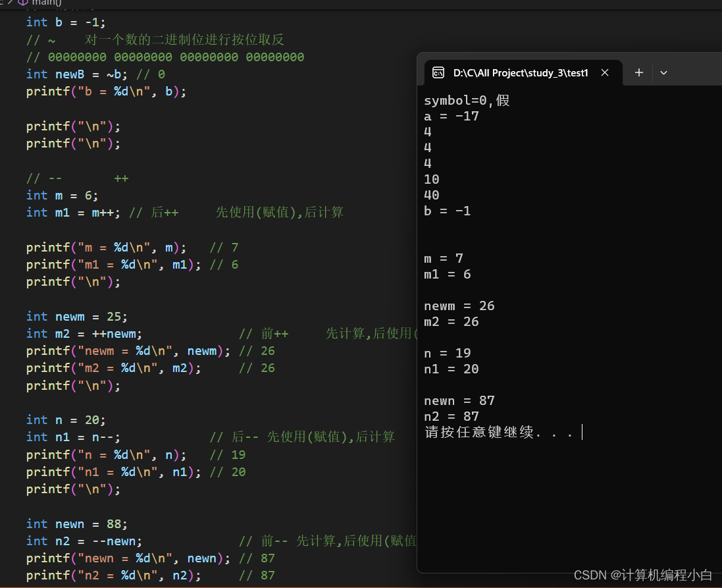Click code line 'int n2 = --newn;'
The width and height of the screenshot is (722, 588).
pyautogui.click(x=84, y=541)
